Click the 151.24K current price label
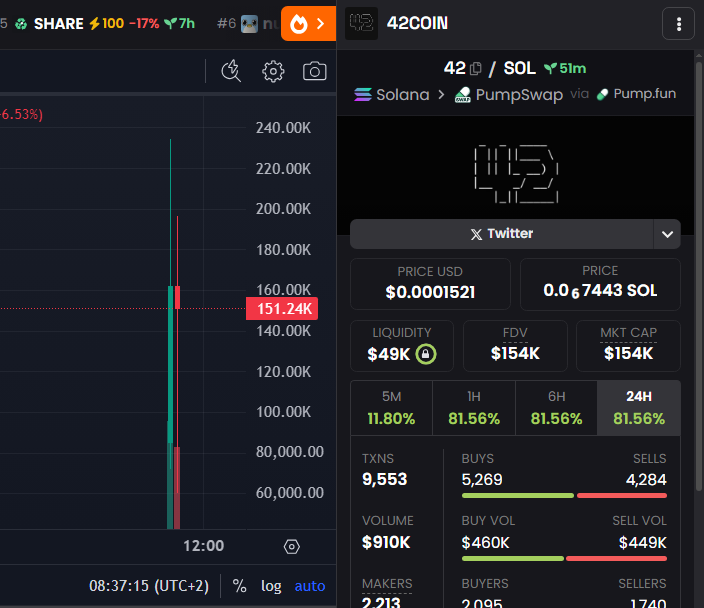 [282, 308]
